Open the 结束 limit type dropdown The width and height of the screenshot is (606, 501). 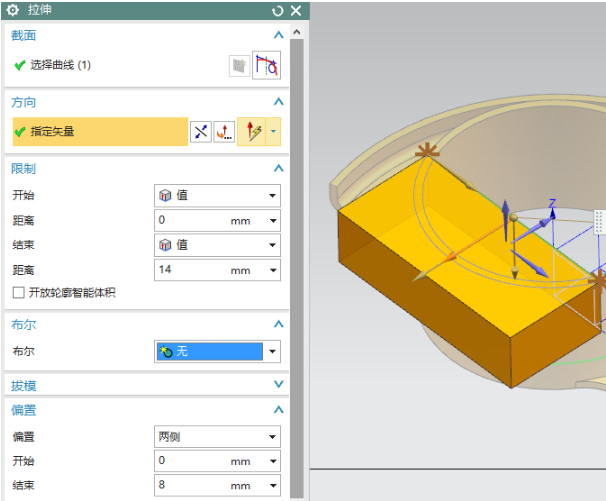[x=217, y=245]
